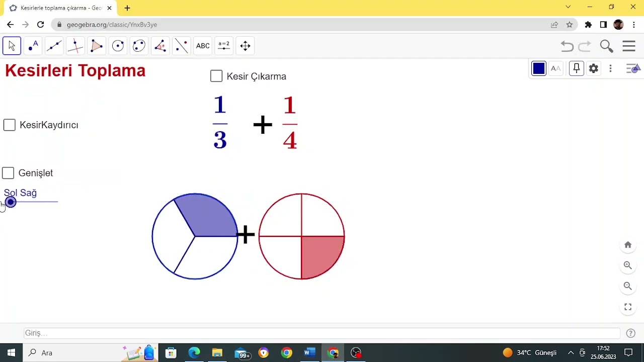Click the Sol Sağ slider handle
The image size is (644, 362).
[11, 202]
